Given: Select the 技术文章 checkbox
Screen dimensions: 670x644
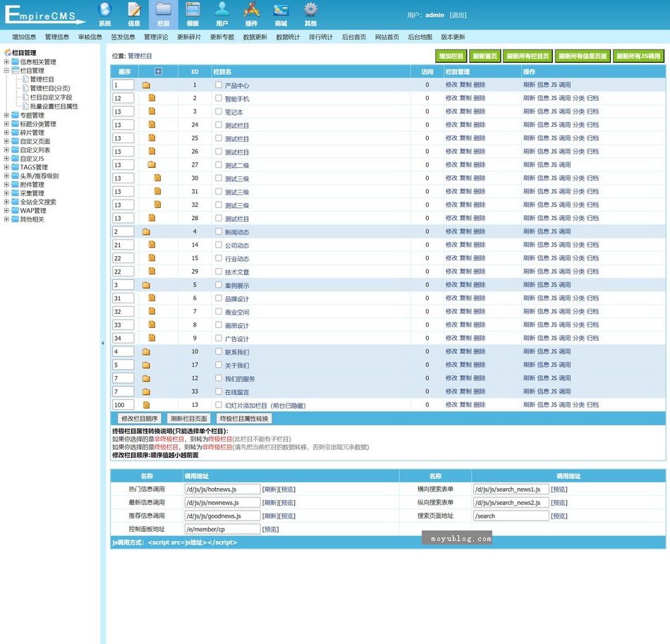Looking at the screenshot, I should coord(219,272).
